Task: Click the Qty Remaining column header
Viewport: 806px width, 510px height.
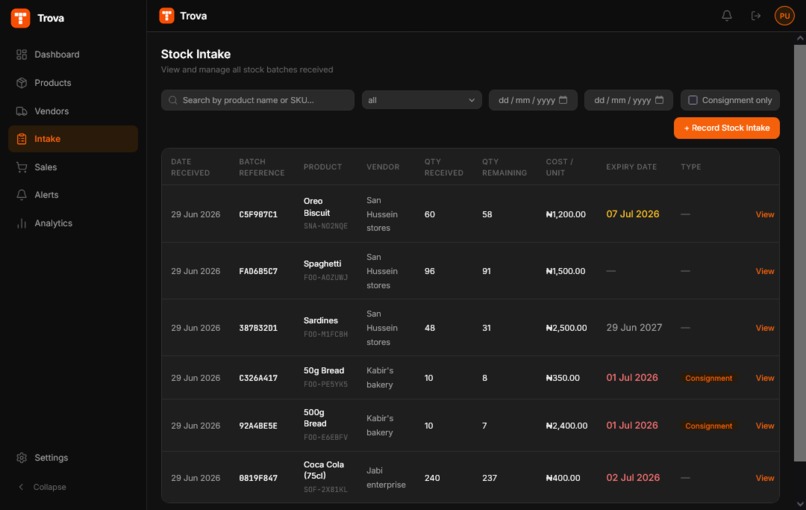Action: pos(504,167)
